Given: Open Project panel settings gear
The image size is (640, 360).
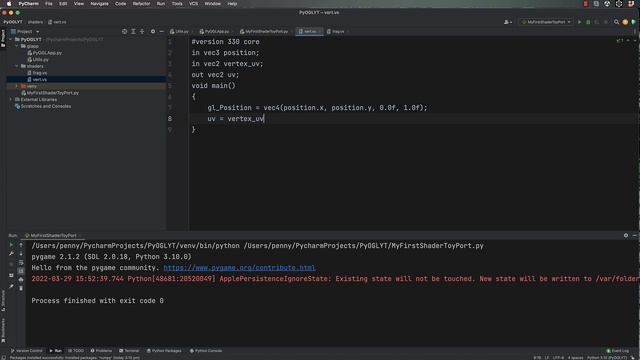Looking at the screenshot, I should (x=153, y=31).
